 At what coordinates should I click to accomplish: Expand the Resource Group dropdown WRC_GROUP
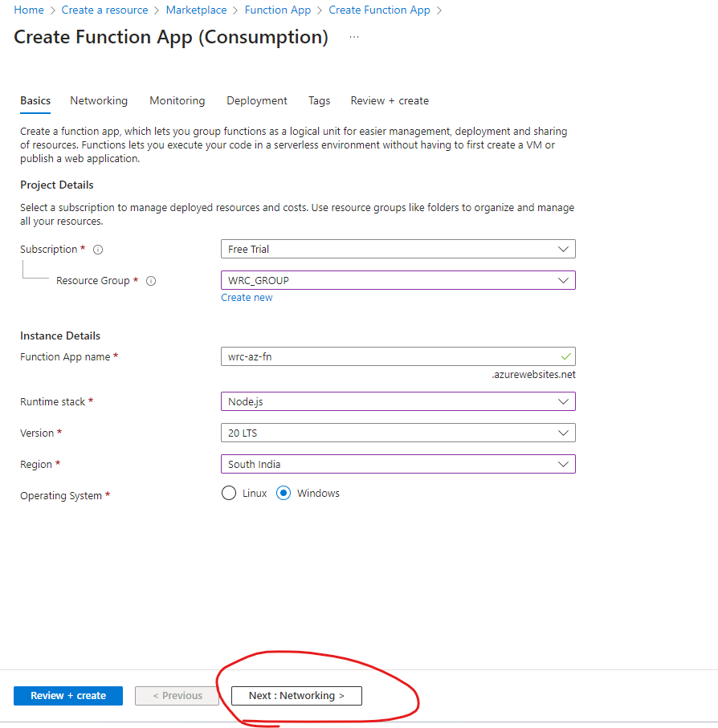(x=398, y=280)
